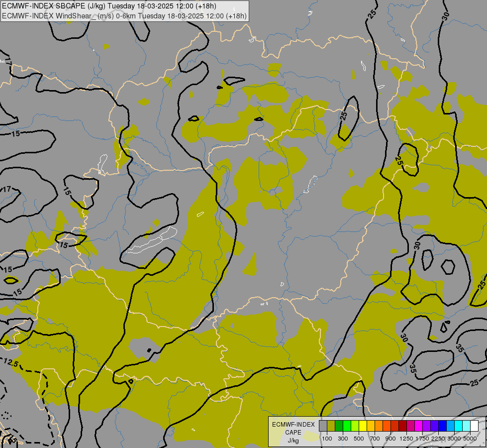Click the gray swatch in the CAPE legend

(323, 426)
